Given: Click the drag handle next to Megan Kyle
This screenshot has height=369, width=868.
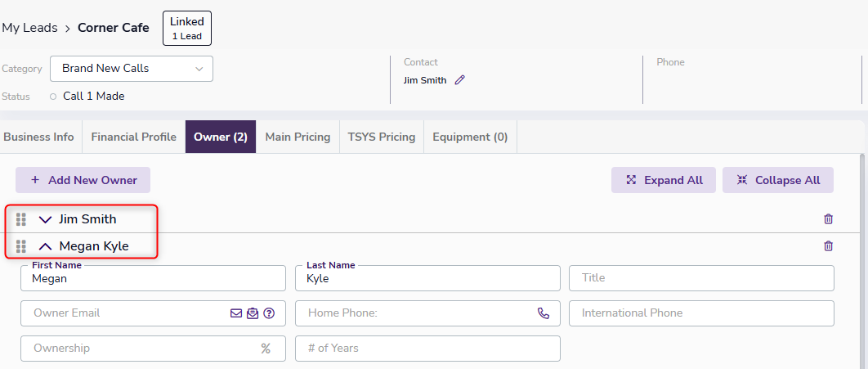Looking at the screenshot, I should pyautogui.click(x=21, y=246).
